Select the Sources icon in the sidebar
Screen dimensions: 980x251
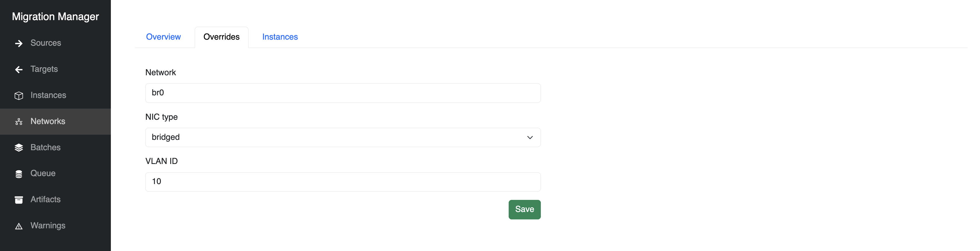click(x=19, y=43)
